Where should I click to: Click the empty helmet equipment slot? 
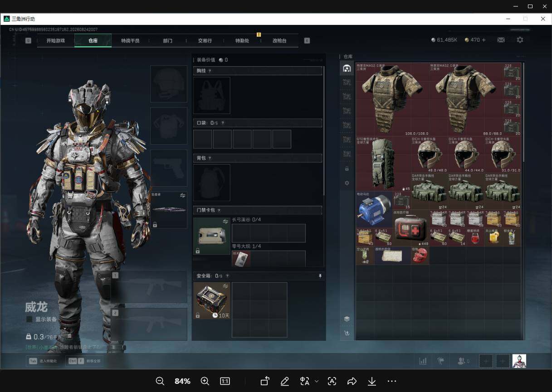(x=169, y=84)
